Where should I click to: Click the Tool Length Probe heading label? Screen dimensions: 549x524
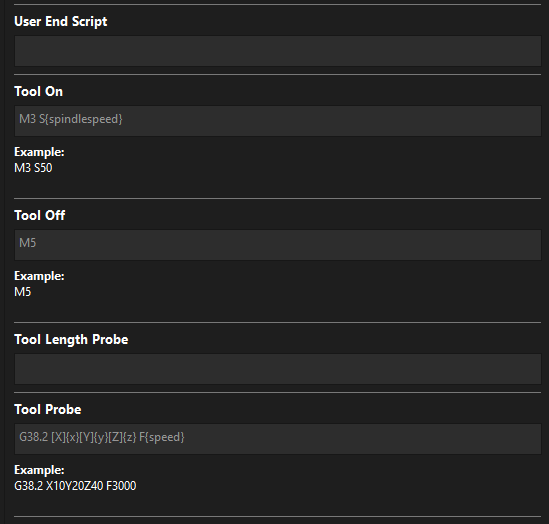71,340
